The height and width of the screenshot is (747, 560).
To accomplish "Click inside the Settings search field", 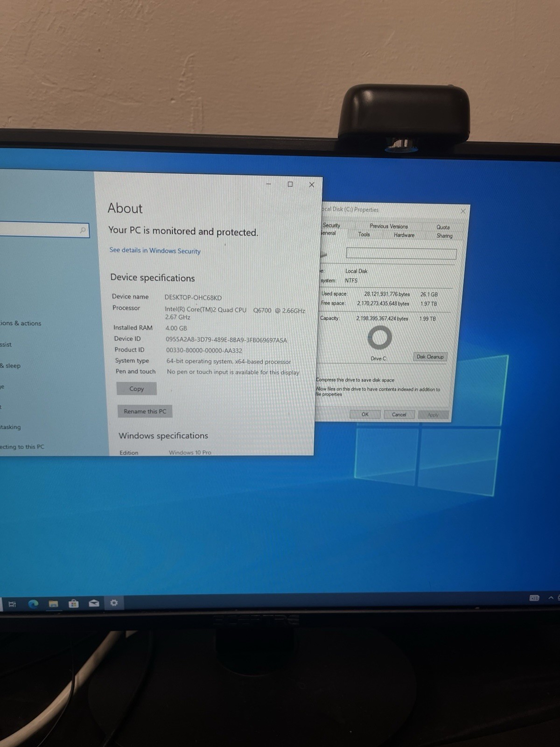I will (x=44, y=229).
